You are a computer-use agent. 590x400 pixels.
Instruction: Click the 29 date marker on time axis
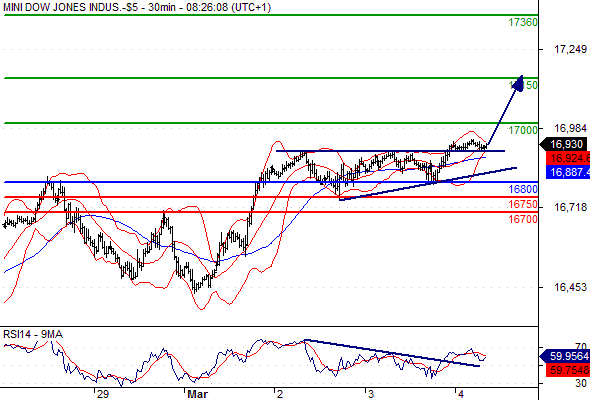click(x=103, y=394)
